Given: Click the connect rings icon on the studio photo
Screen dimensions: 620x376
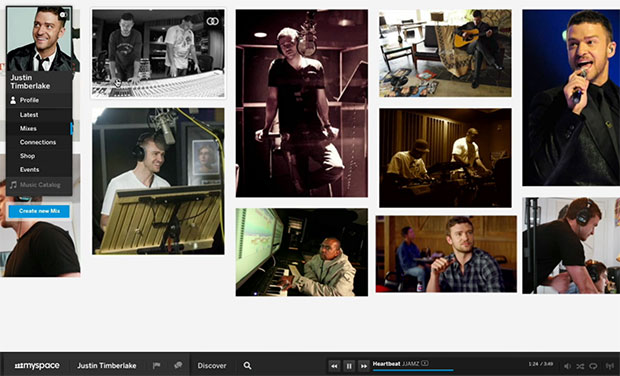Looking at the screenshot, I should coord(212,21).
